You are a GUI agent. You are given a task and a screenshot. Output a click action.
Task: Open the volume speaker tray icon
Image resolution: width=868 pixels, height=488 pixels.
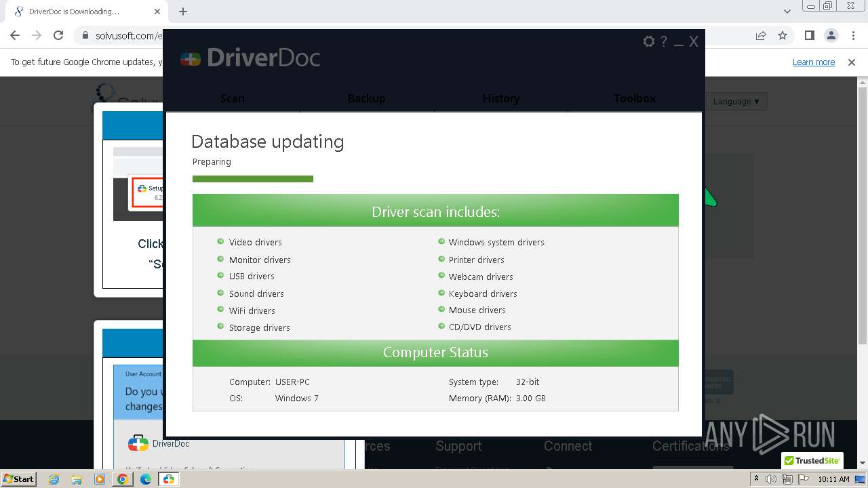point(771,479)
